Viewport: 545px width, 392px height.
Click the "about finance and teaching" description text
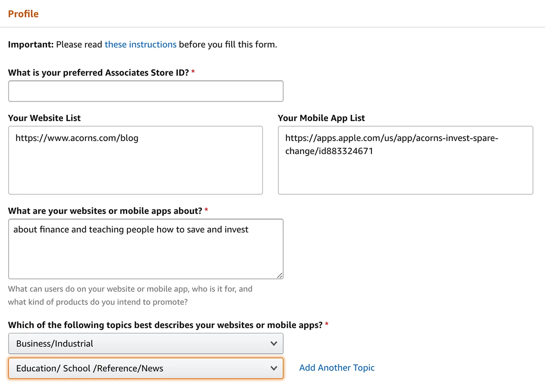coord(131,230)
